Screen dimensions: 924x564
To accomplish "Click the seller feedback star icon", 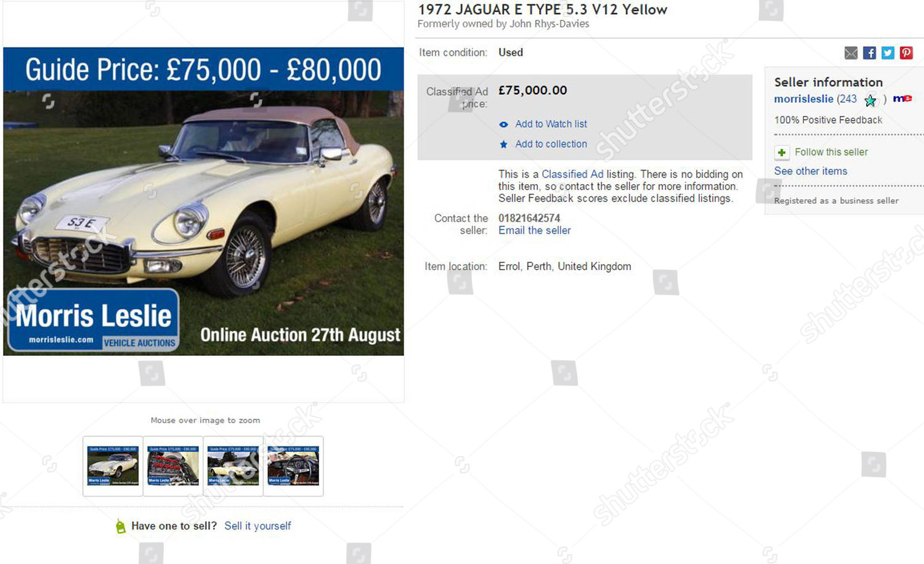I will tap(870, 100).
